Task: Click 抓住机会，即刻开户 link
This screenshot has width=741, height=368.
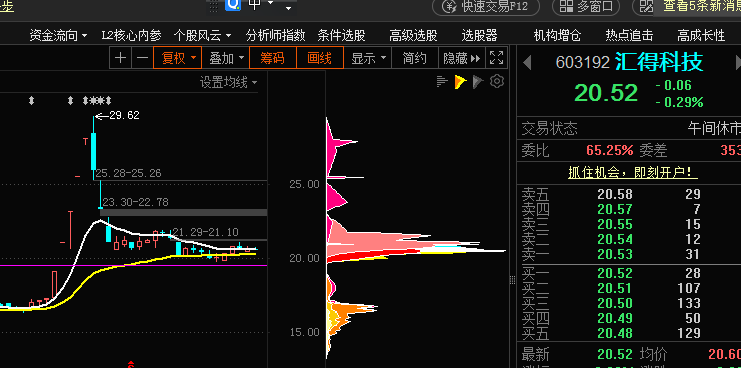Action: point(633,172)
